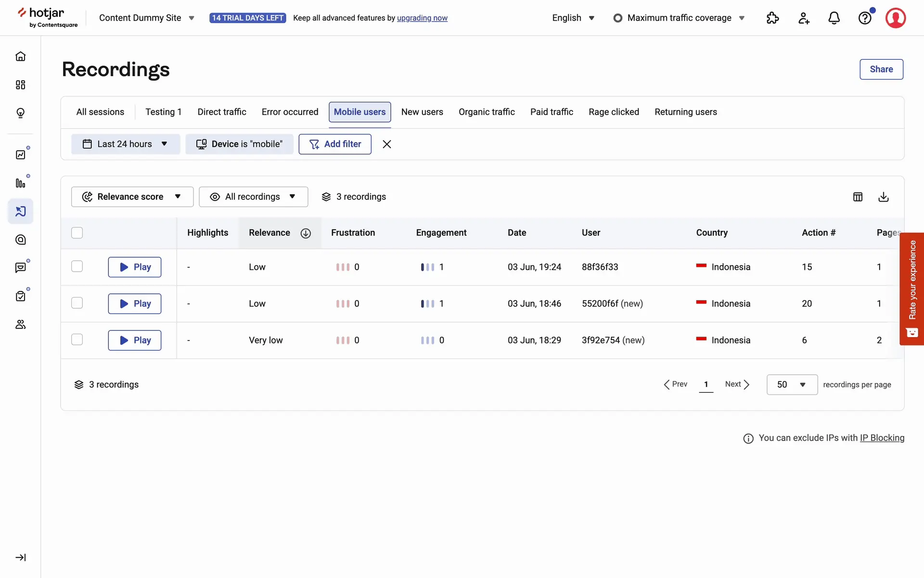Open the IP Blocking link

pos(882,438)
